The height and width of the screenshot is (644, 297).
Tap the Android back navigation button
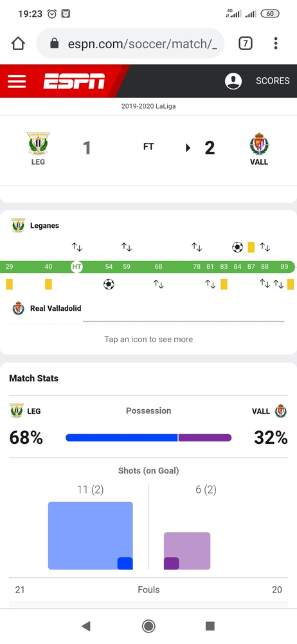pos(85,626)
